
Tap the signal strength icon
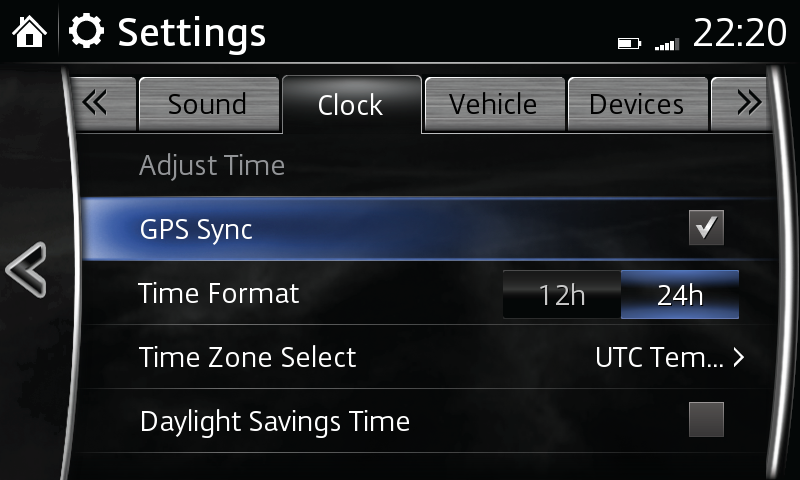(665, 44)
